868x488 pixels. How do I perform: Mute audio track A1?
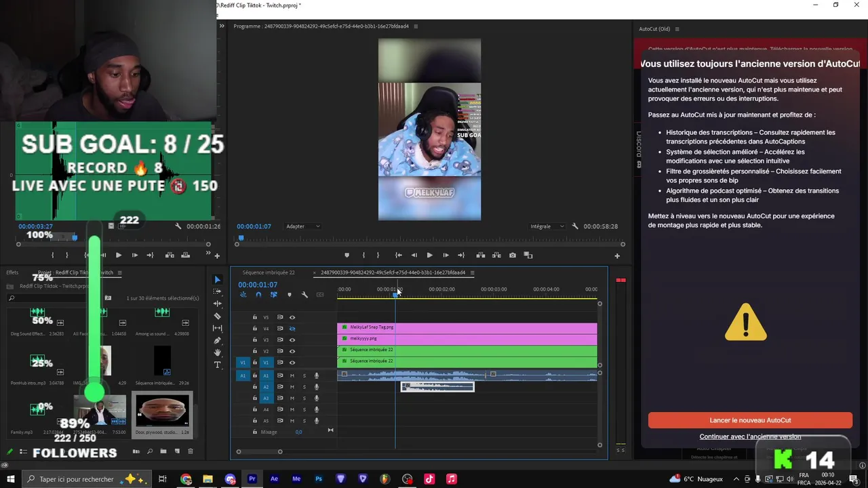[292, 375]
